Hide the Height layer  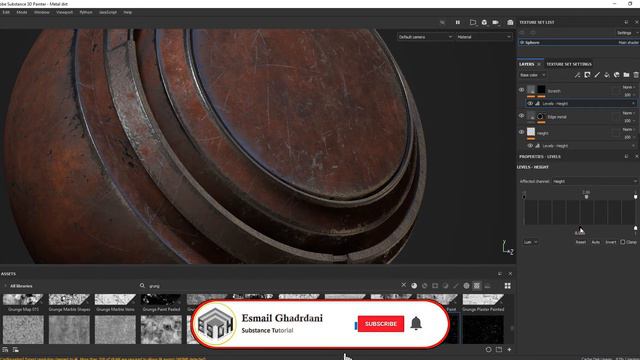click(521, 132)
